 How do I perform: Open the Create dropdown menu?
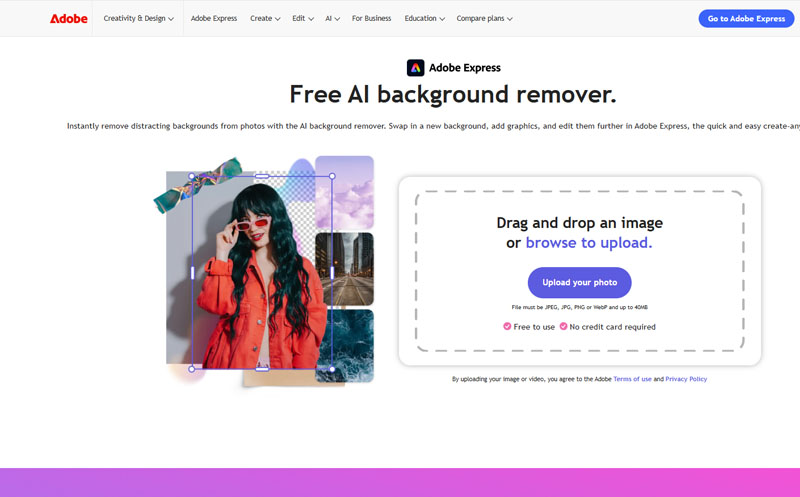point(265,18)
